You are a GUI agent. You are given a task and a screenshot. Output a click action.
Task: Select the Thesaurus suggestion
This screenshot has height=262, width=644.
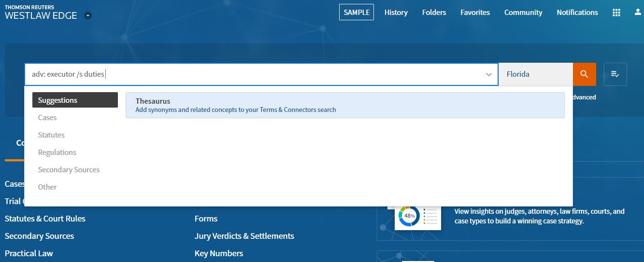(x=344, y=105)
